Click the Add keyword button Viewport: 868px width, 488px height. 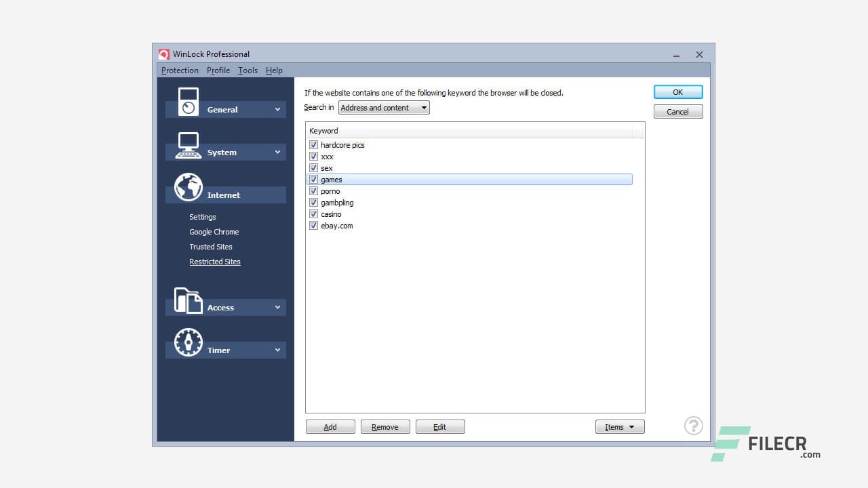tap(330, 427)
